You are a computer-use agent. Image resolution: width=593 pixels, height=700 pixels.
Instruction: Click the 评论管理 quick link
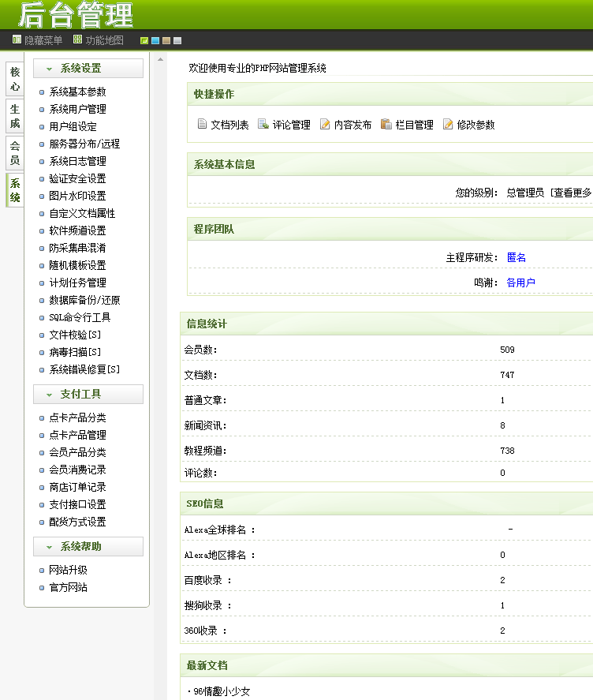click(x=291, y=125)
